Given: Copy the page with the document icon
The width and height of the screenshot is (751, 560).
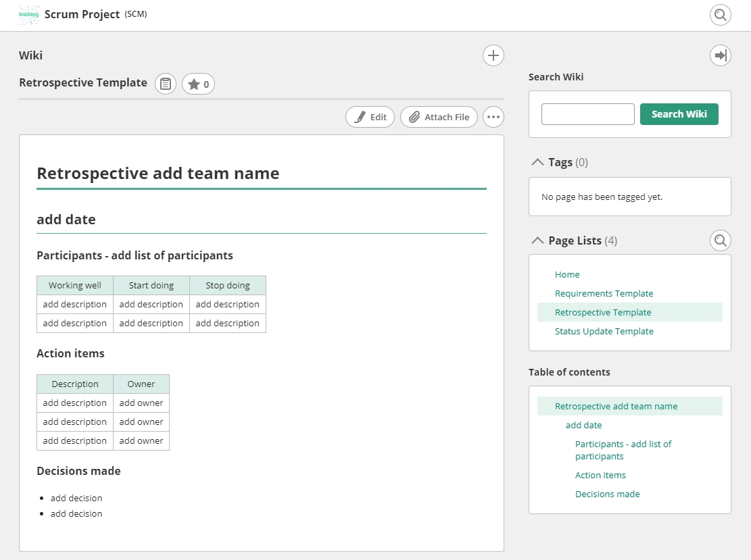Looking at the screenshot, I should (165, 83).
